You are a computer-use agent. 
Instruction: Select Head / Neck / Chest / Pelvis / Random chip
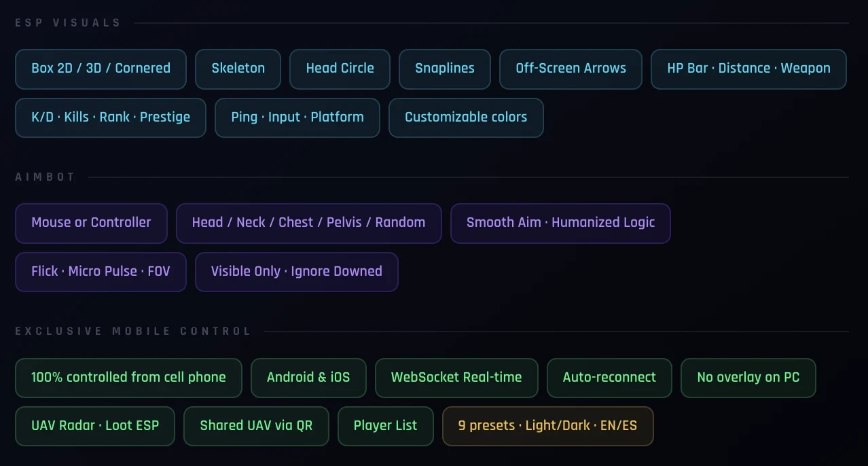(x=309, y=223)
